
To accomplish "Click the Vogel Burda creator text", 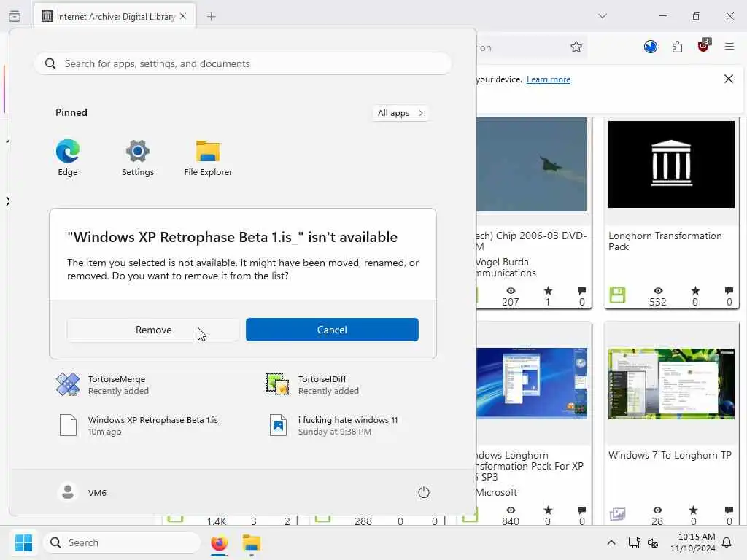I will coord(506,268).
